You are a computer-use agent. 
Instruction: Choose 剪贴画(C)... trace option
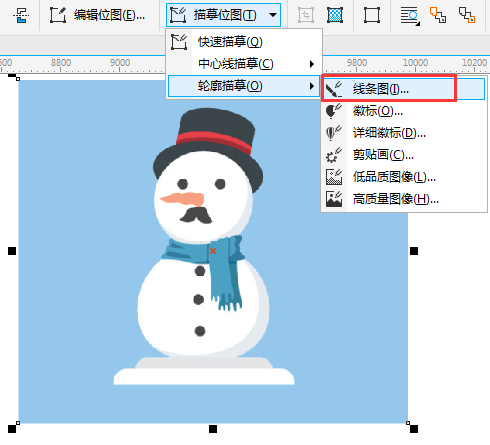coord(403,155)
